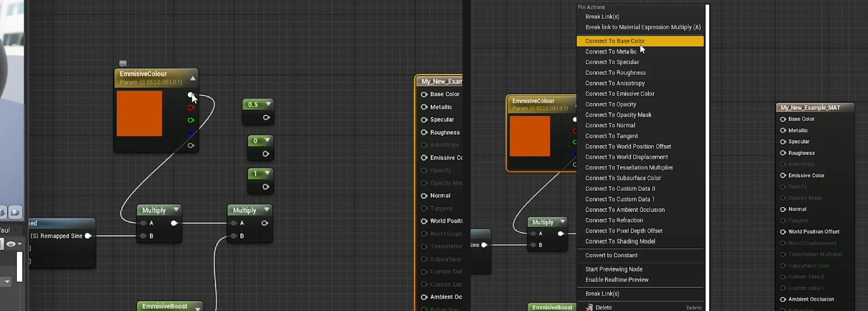This screenshot has width=868, height=311.
Task: Choose Convert to Constant
Action: (x=640, y=255)
